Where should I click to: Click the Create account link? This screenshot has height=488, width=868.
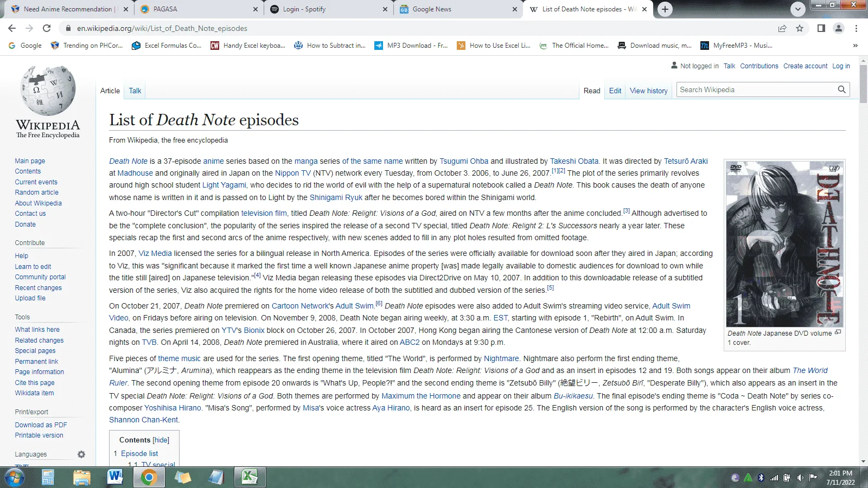point(805,66)
